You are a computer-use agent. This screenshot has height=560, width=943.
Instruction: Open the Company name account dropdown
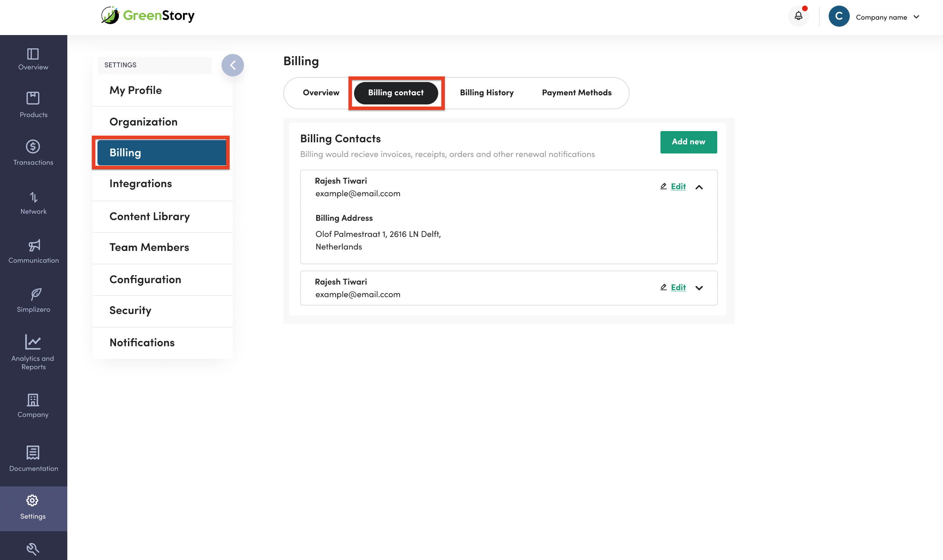pyautogui.click(x=886, y=17)
